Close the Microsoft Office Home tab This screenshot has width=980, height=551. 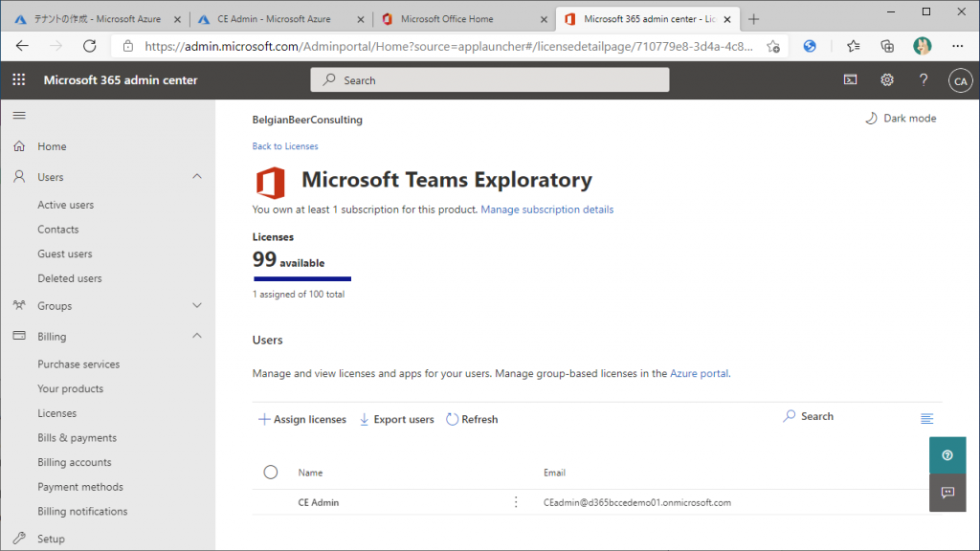(544, 19)
